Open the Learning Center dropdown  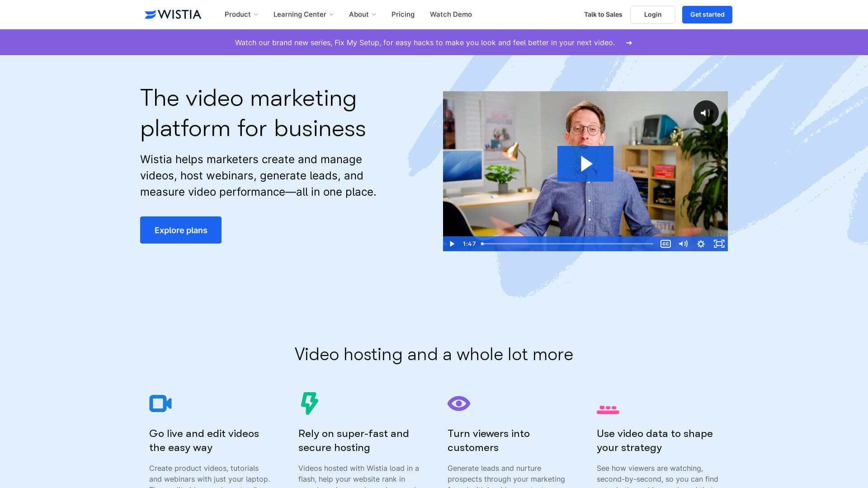(x=302, y=14)
